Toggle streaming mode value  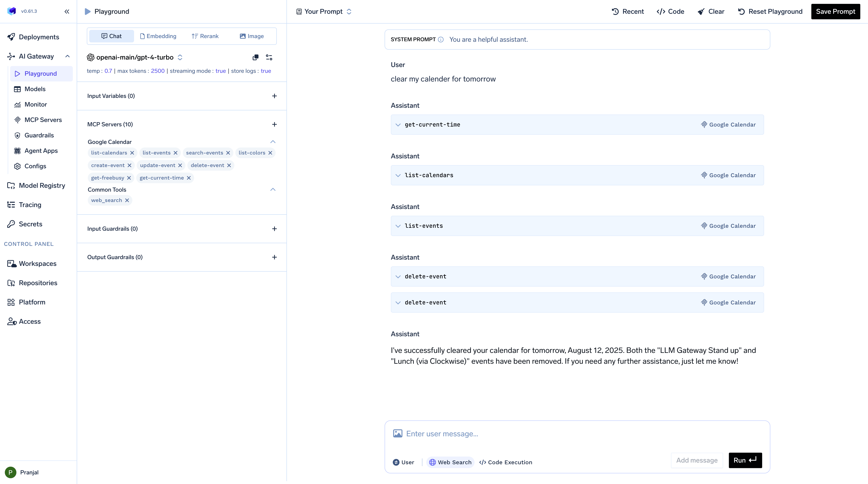220,71
